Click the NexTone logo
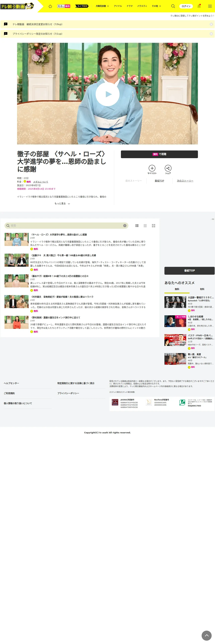Screen dimensions: 215x644 coord(149,402)
